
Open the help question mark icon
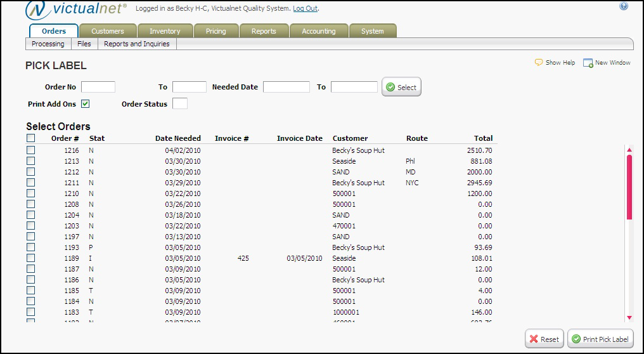tap(624, 6)
